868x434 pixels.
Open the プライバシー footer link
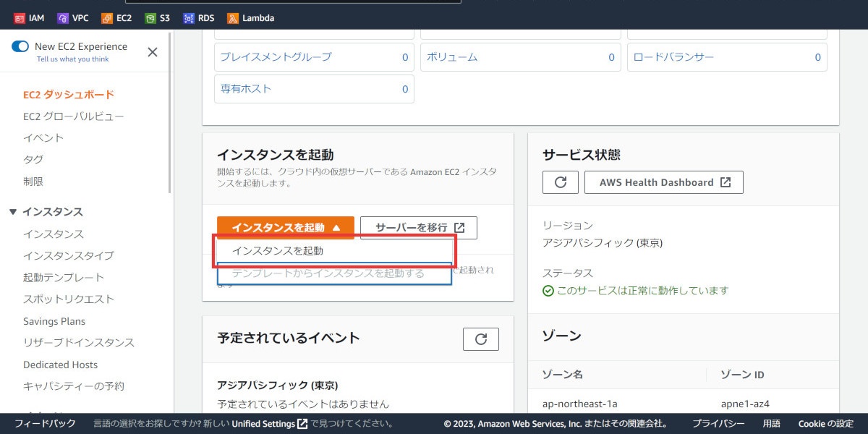tap(718, 424)
